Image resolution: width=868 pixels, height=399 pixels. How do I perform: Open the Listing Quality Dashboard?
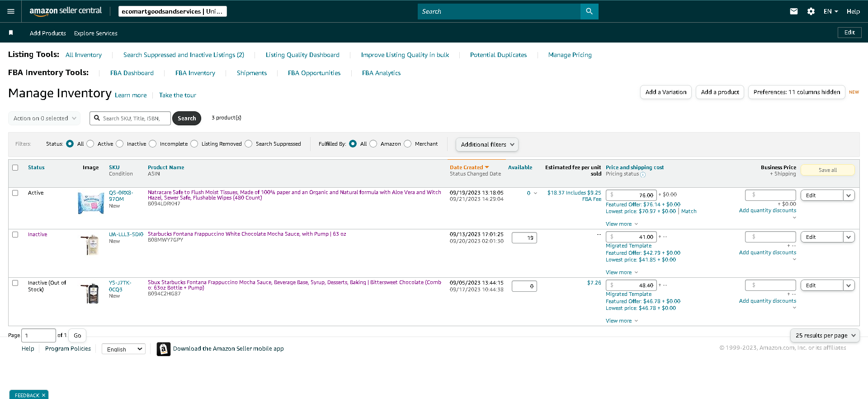pos(302,55)
